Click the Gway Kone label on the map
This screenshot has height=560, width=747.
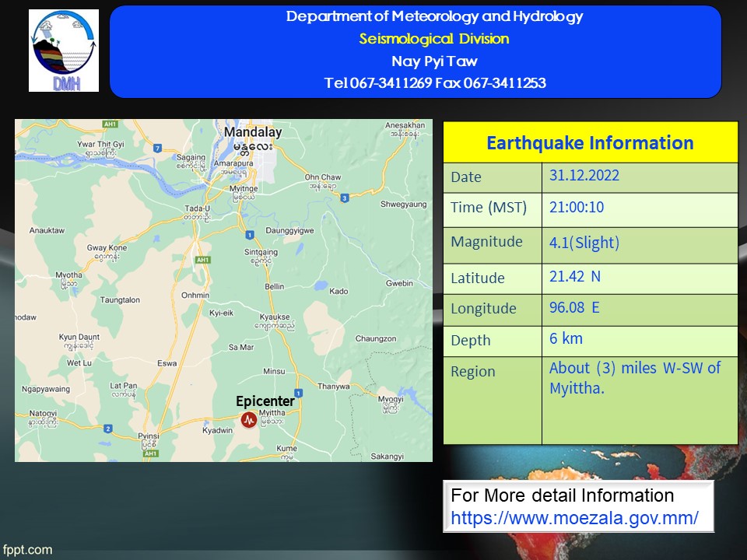pos(107,247)
